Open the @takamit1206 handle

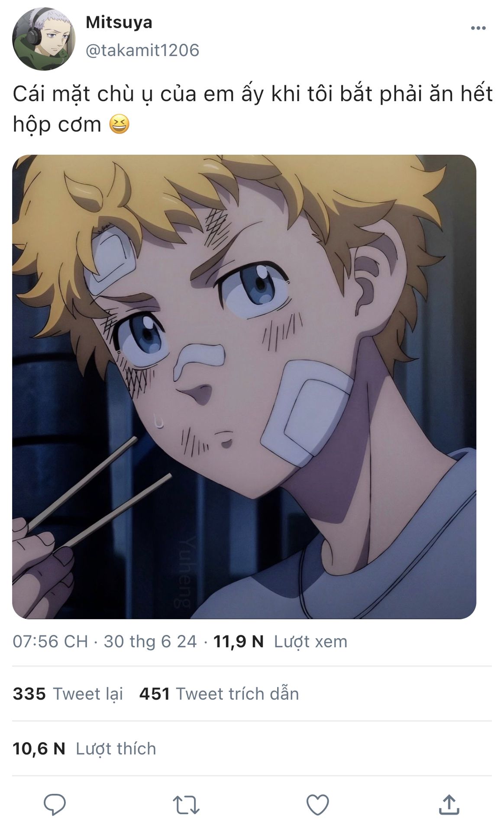(x=142, y=50)
